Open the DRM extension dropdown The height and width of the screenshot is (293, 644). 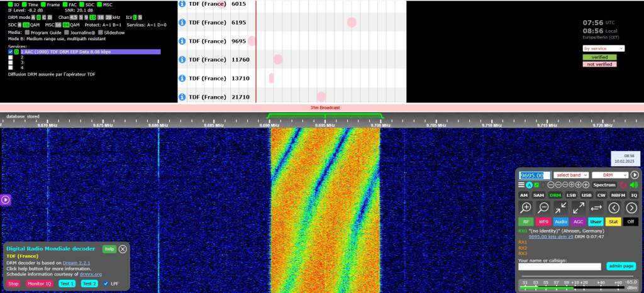[x=609, y=175]
